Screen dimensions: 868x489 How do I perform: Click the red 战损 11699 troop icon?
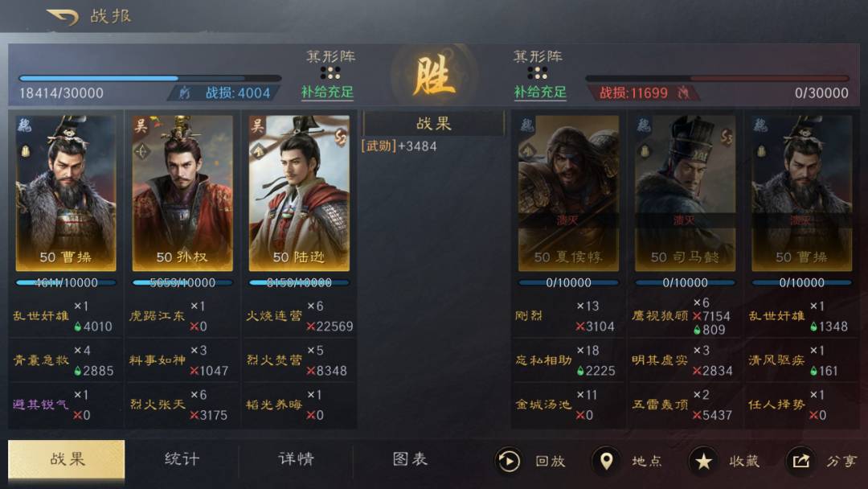(684, 93)
